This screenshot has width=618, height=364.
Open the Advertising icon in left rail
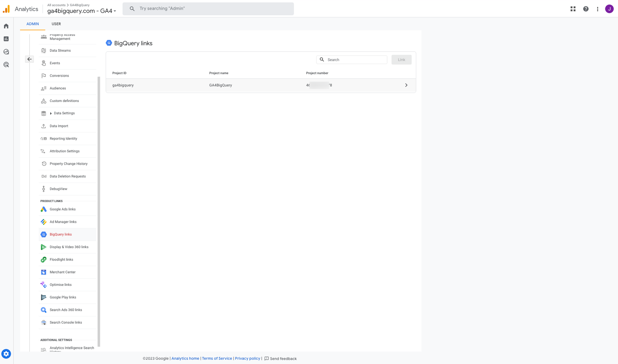tap(6, 65)
